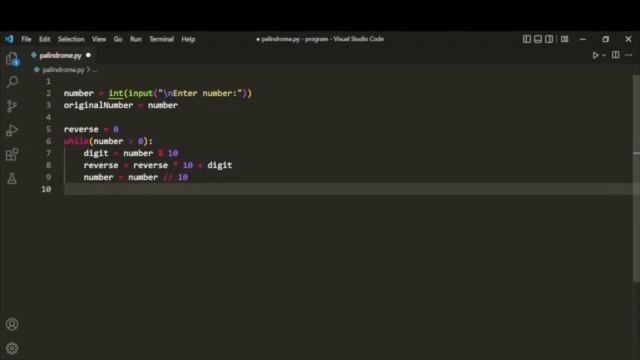Open Customize Layout icon
640x360 pixels.
(564, 39)
